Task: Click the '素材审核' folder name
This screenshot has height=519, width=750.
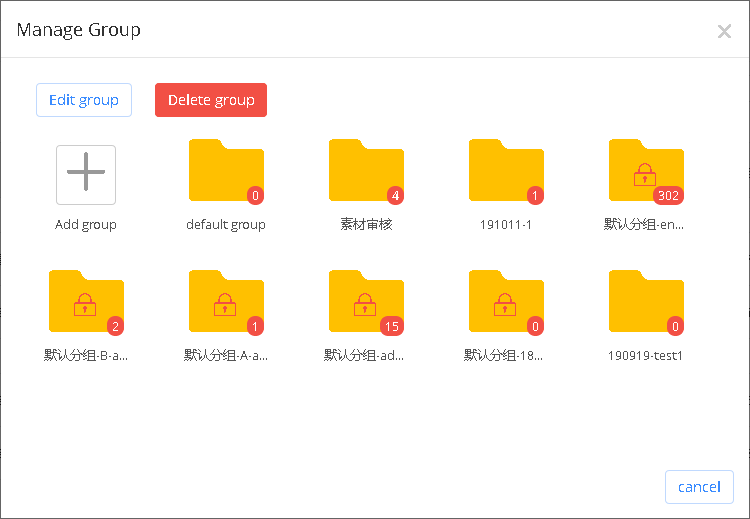Action: pos(366,224)
